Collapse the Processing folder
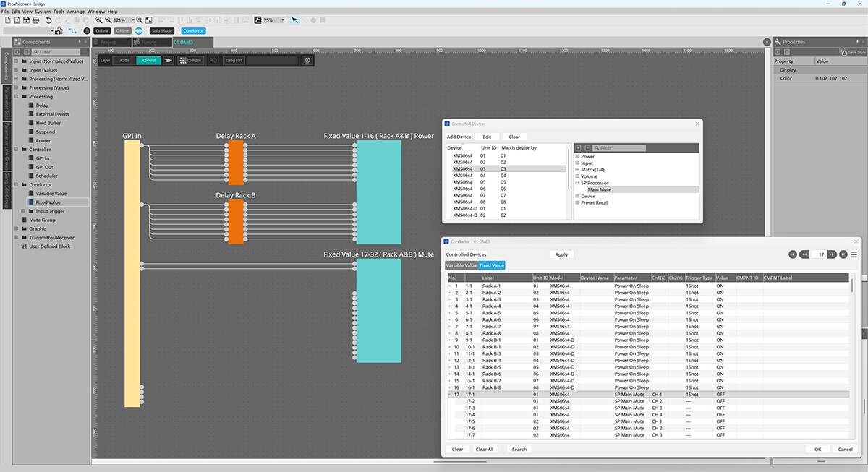The height and width of the screenshot is (472, 868). tap(16, 96)
